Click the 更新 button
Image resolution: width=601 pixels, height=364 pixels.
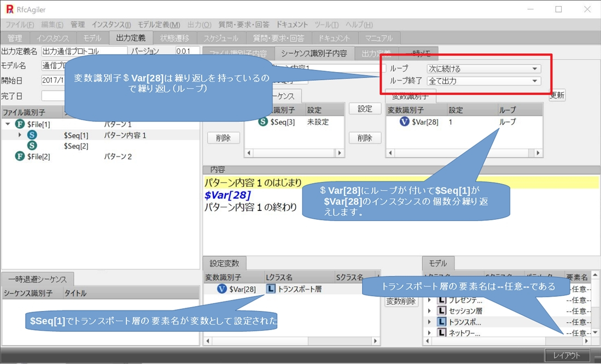pos(557,95)
